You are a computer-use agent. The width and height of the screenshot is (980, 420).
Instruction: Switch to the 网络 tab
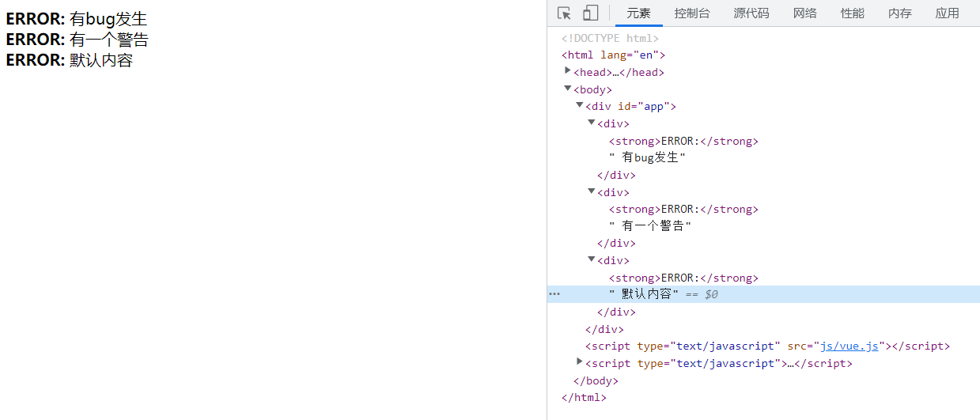click(805, 13)
